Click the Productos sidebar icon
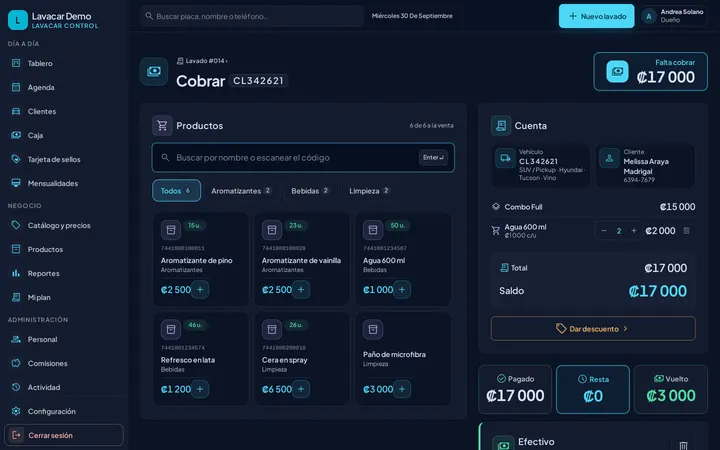 coord(16,249)
